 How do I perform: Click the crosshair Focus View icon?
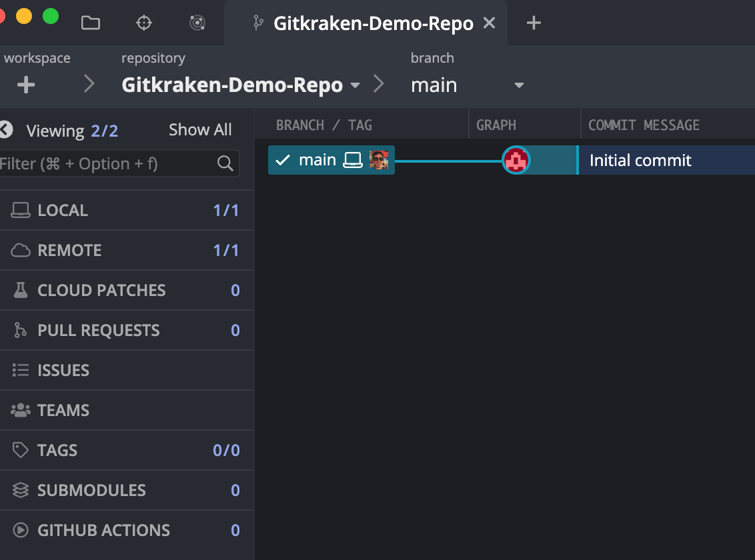(x=144, y=23)
